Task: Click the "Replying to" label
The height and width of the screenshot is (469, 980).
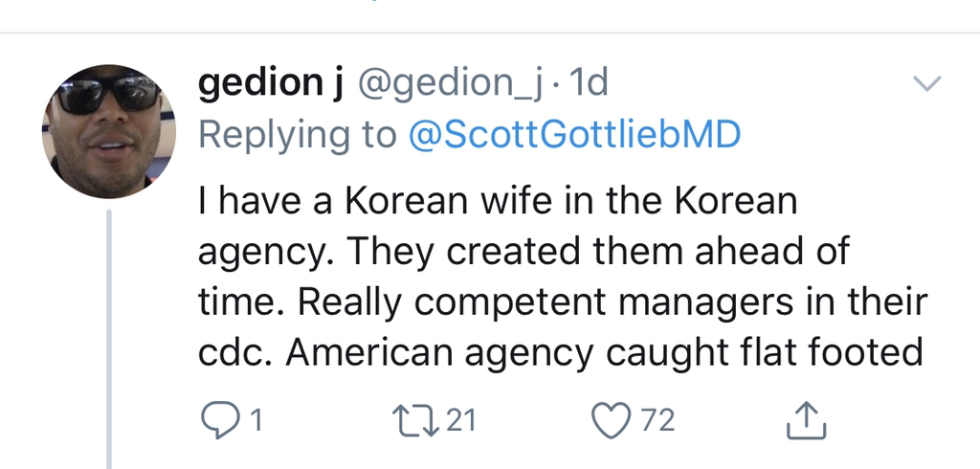Action: point(297,135)
